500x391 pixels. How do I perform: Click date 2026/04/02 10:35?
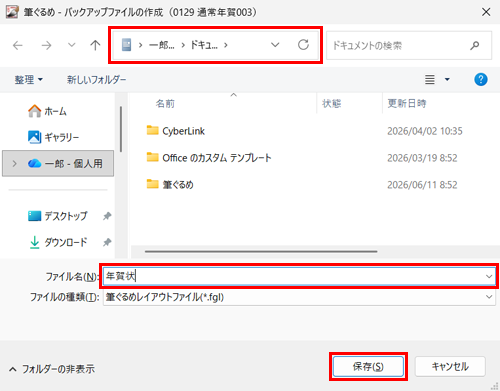[x=425, y=131]
